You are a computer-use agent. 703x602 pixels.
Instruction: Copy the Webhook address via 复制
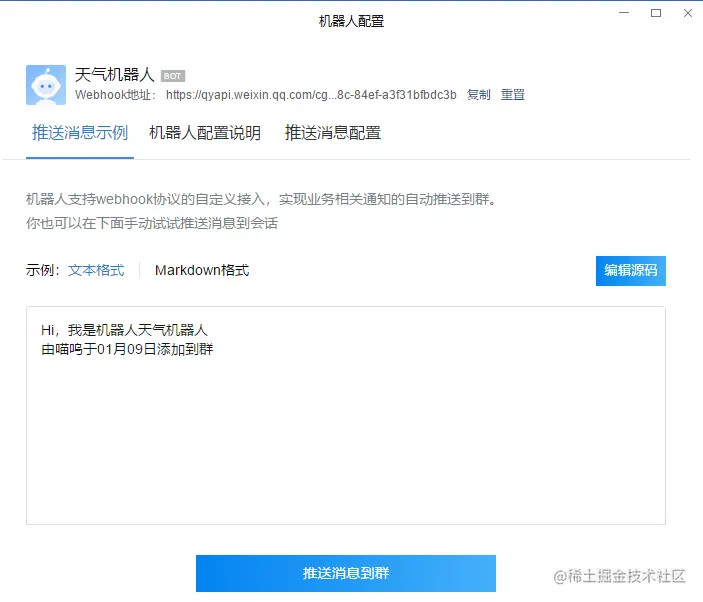pos(478,95)
